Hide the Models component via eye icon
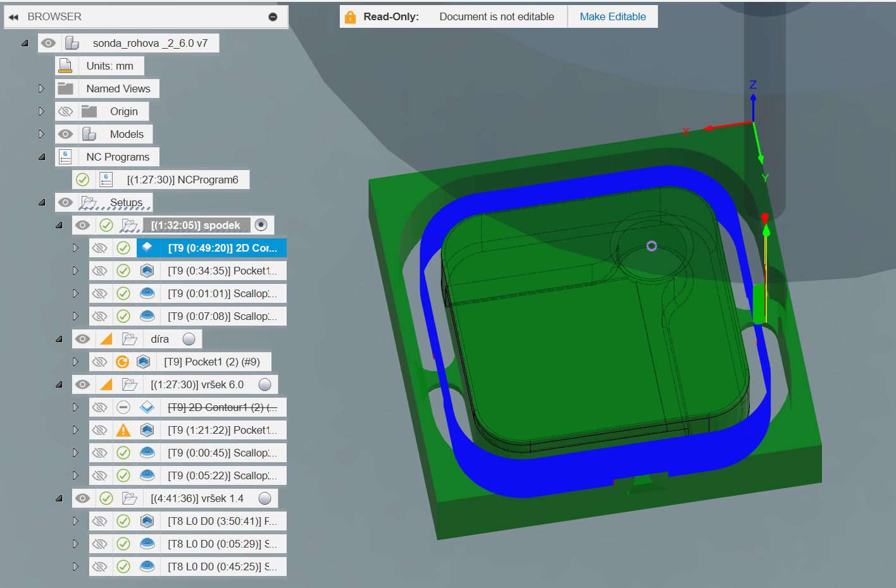 coord(65,134)
